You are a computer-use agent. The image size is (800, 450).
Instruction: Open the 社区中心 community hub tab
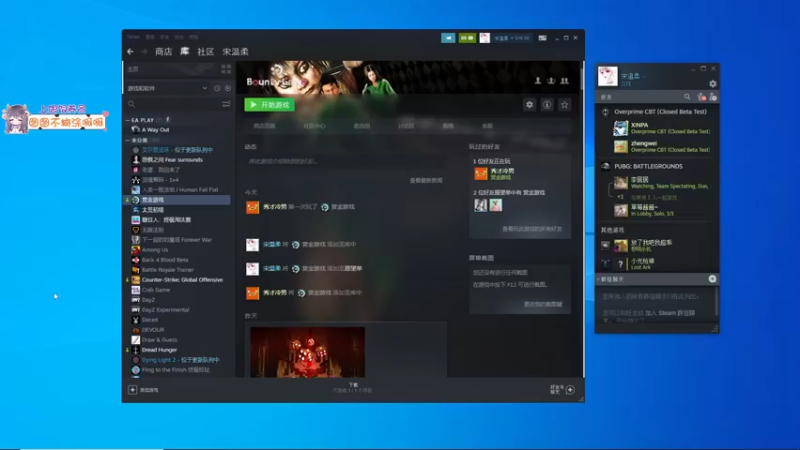coord(314,126)
